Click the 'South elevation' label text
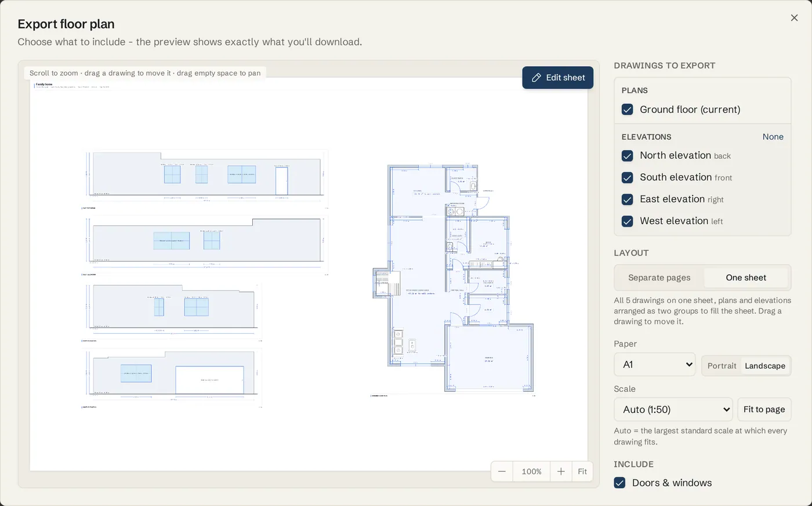The image size is (812, 506). pos(675,177)
